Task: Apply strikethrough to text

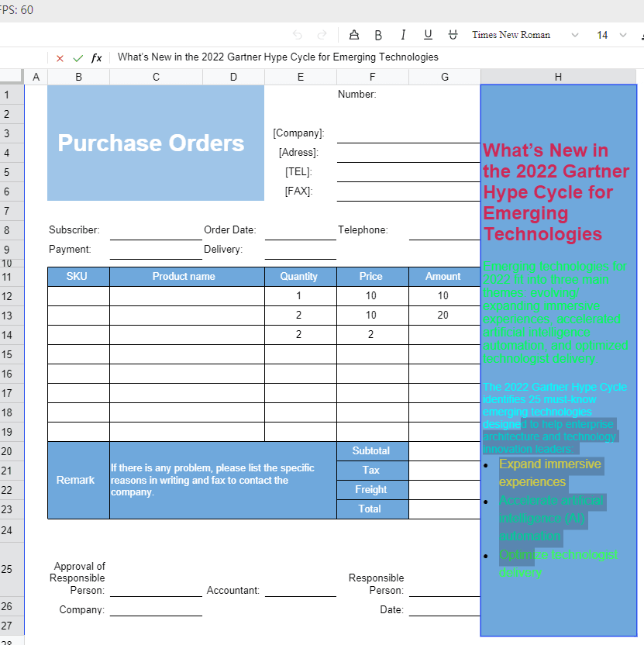Action: pos(453,35)
